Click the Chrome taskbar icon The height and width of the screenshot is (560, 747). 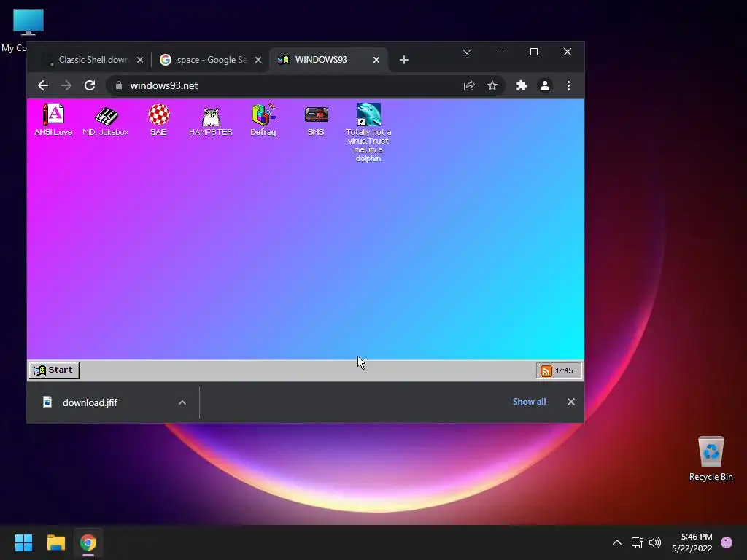click(88, 542)
